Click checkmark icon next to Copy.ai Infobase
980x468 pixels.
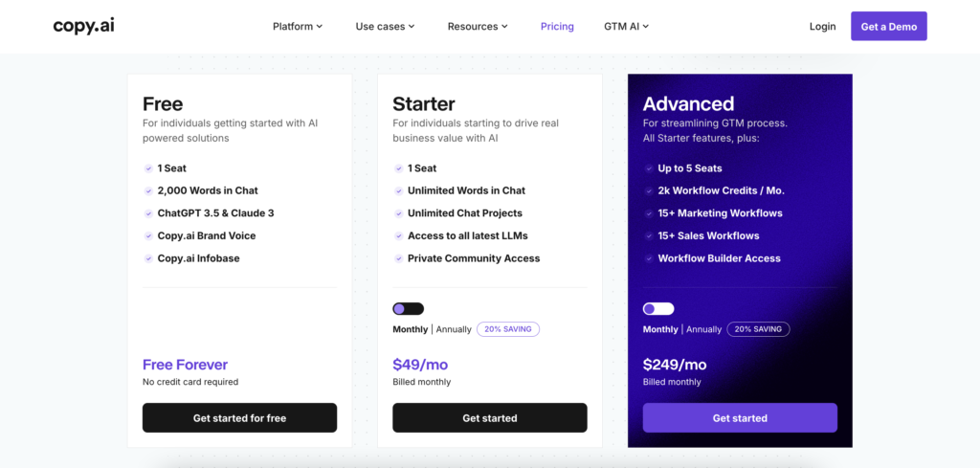(148, 258)
